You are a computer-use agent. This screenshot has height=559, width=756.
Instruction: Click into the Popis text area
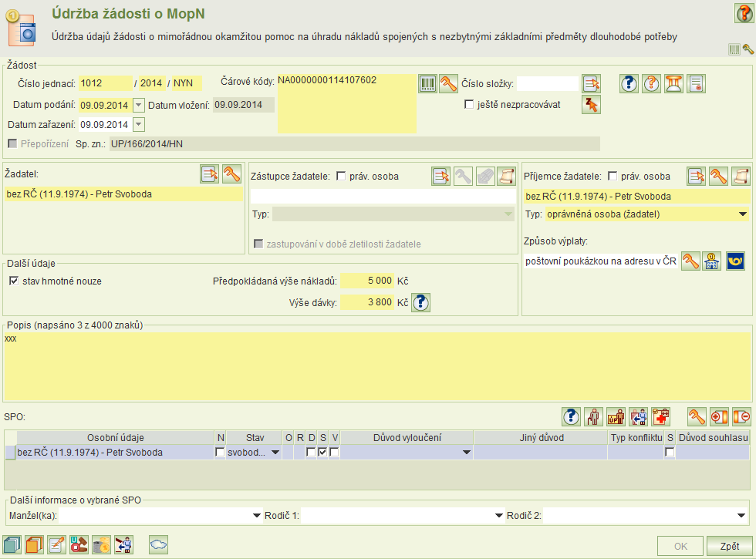377,366
